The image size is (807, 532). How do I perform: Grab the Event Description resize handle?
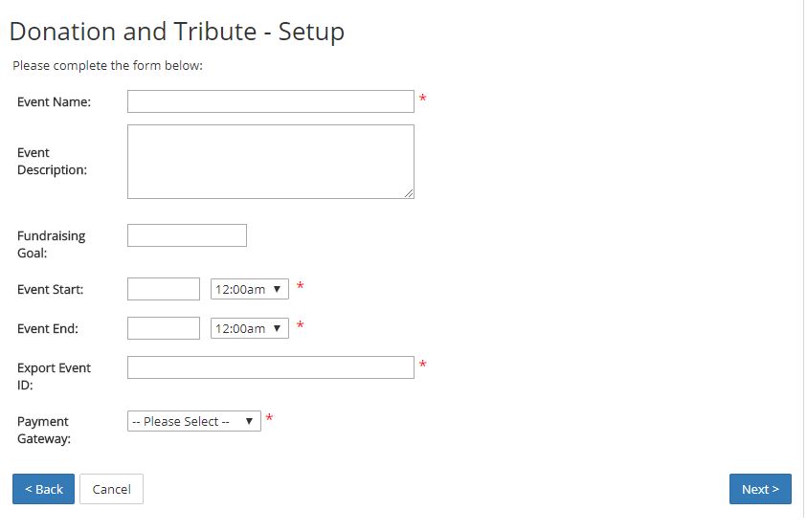coord(409,193)
